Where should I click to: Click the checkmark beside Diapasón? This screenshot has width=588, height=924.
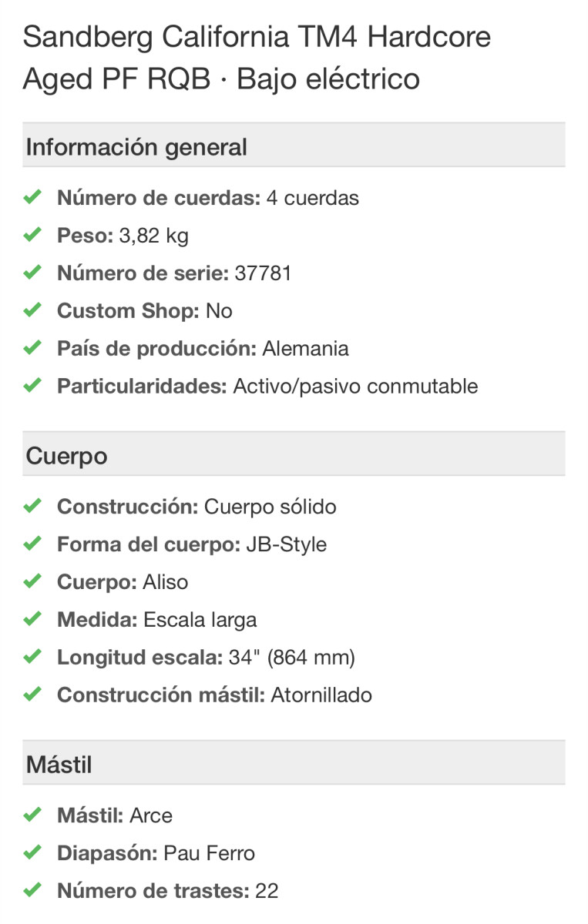click(32, 853)
